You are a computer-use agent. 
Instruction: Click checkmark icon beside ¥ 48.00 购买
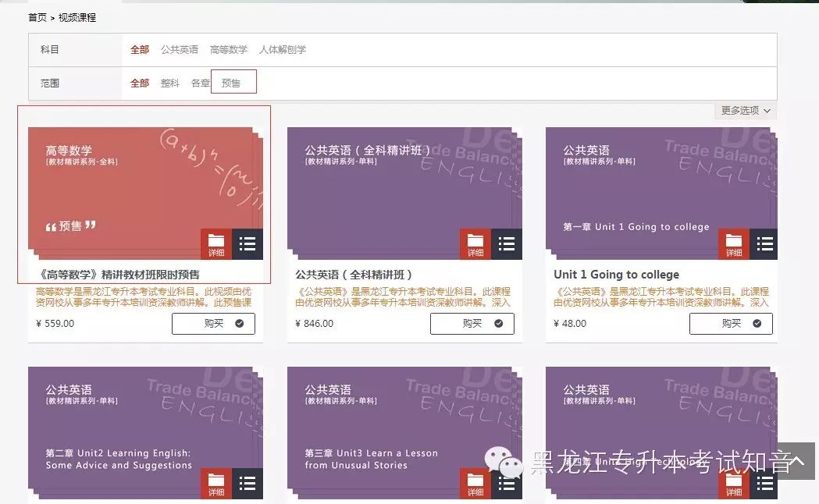click(757, 324)
